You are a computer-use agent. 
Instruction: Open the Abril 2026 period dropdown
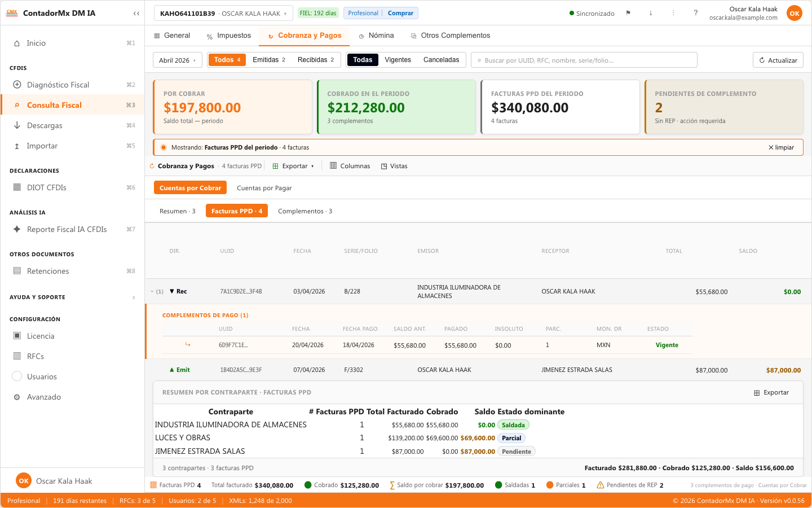[x=178, y=60]
